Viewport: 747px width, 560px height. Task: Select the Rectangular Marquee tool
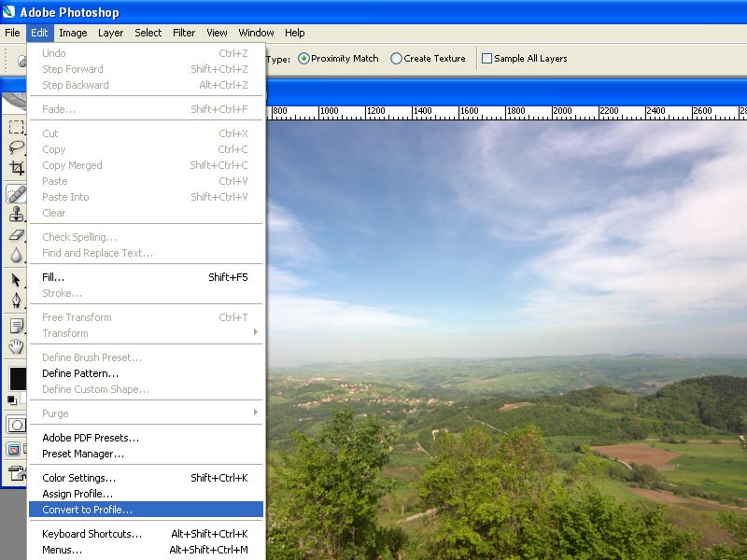[16, 128]
